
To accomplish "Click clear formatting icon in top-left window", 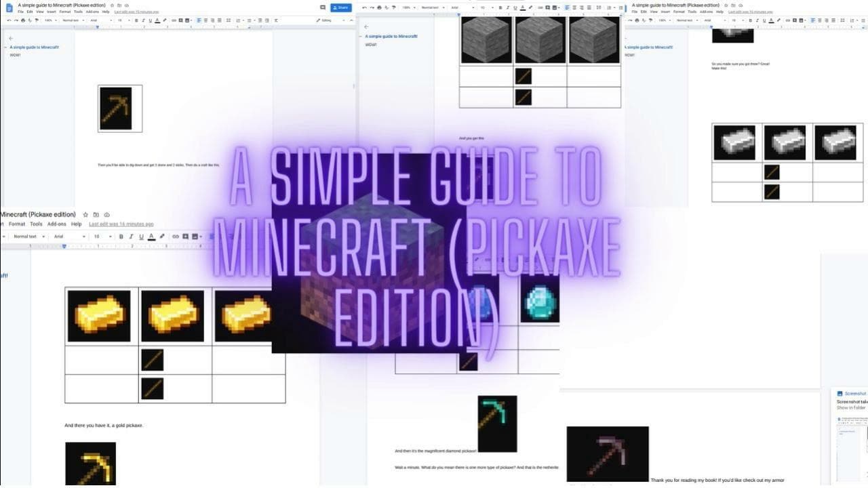I will click(x=276, y=20).
